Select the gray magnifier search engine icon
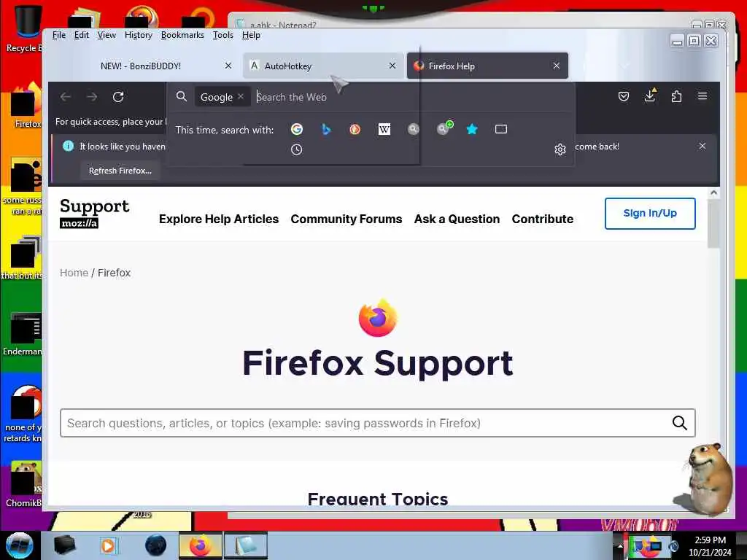This screenshot has height=560, width=747. coord(414,129)
